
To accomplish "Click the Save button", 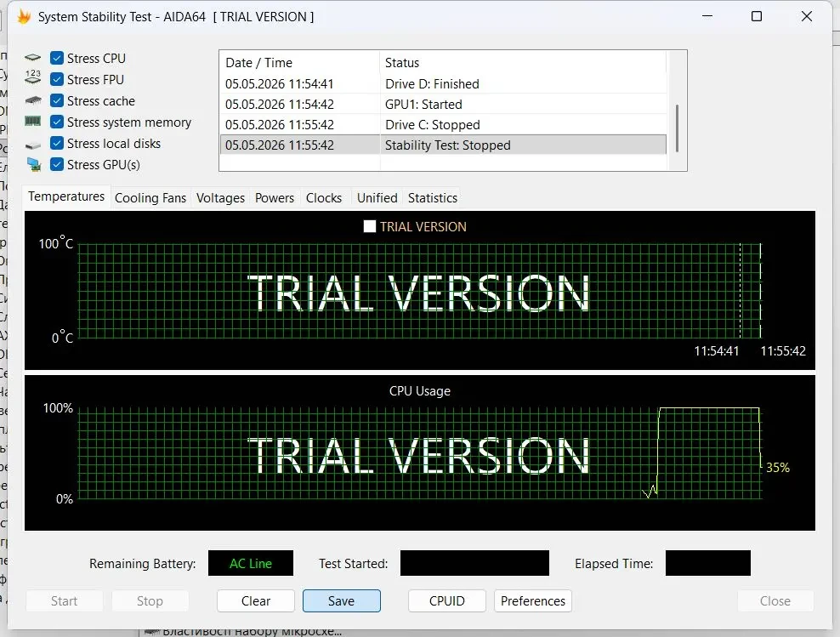I will pos(341,601).
